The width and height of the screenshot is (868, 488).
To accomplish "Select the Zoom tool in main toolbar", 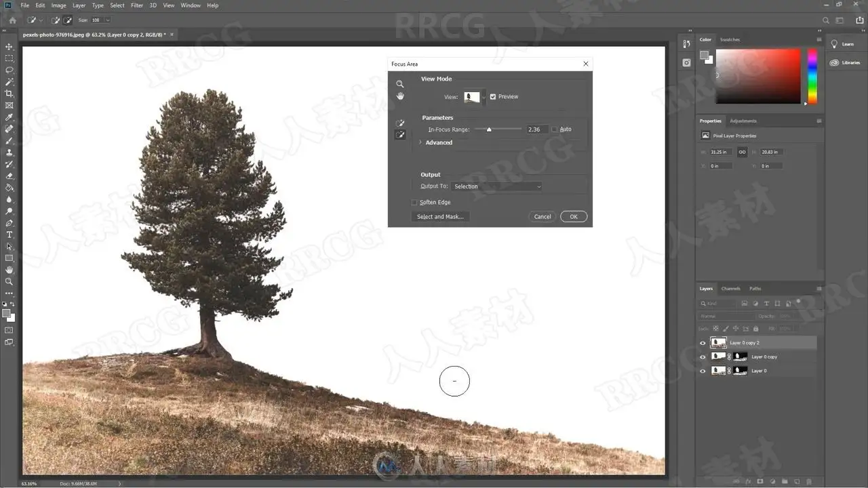I will click(9, 281).
